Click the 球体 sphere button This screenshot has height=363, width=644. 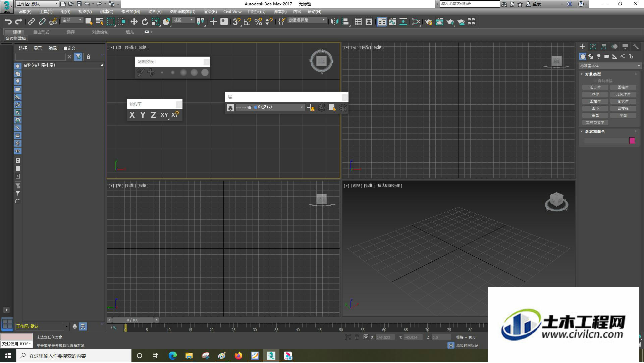[x=595, y=94]
